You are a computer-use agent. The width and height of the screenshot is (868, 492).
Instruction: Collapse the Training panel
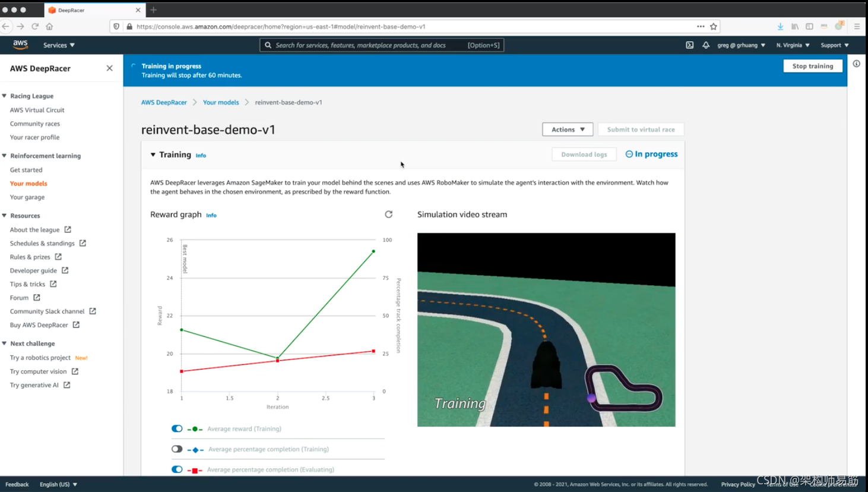153,154
